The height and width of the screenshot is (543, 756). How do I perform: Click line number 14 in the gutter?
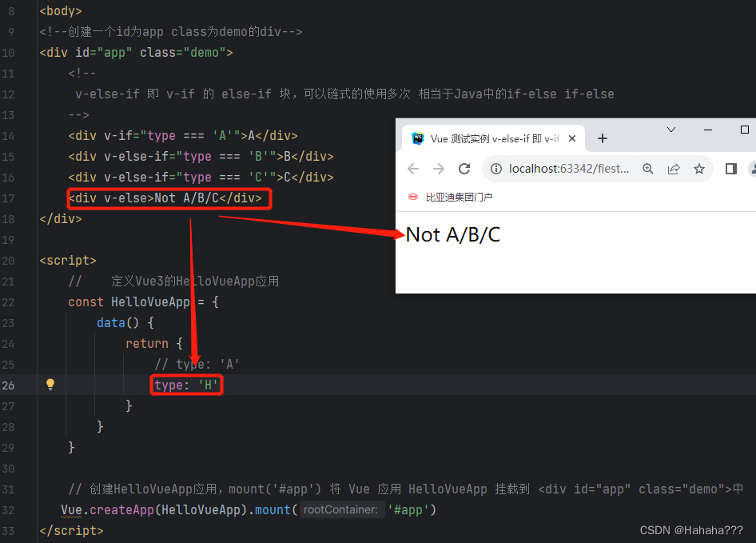(8, 136)
